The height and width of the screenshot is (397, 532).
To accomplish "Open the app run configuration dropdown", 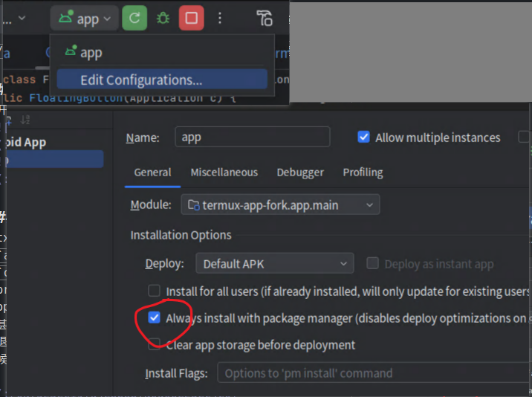I will [83, 19].
